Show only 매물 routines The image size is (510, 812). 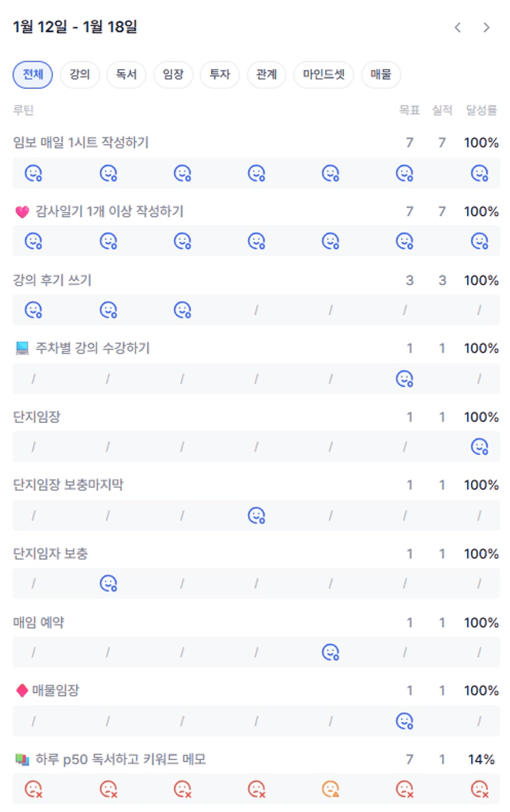[x=380, y=75]
